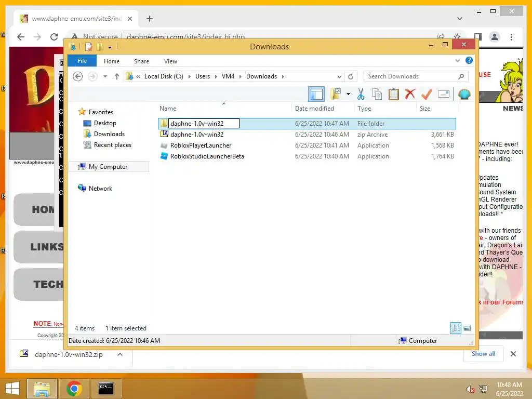Click the folder options icon in toolbar
This screenshot has width=532, height=399.
pyautogui.click(x=336, y=94)
